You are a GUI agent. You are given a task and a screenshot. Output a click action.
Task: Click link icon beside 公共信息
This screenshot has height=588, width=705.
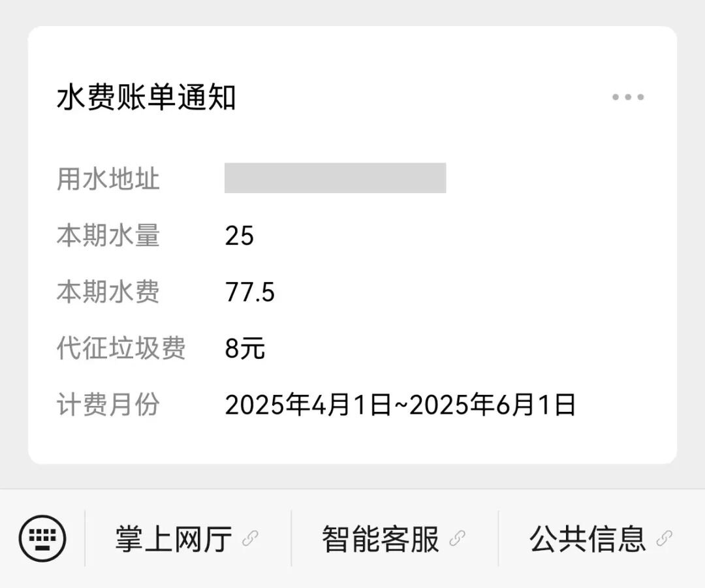point(665,538)
